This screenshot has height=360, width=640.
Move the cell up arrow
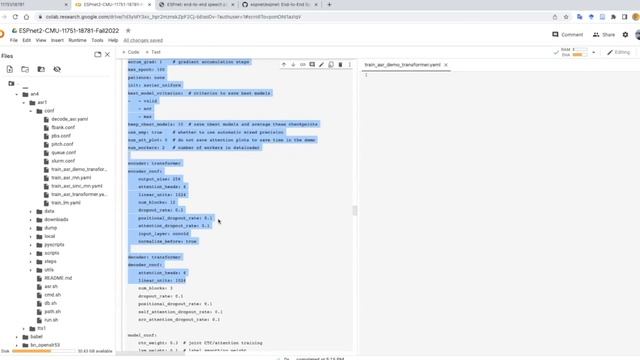(284, 64)
